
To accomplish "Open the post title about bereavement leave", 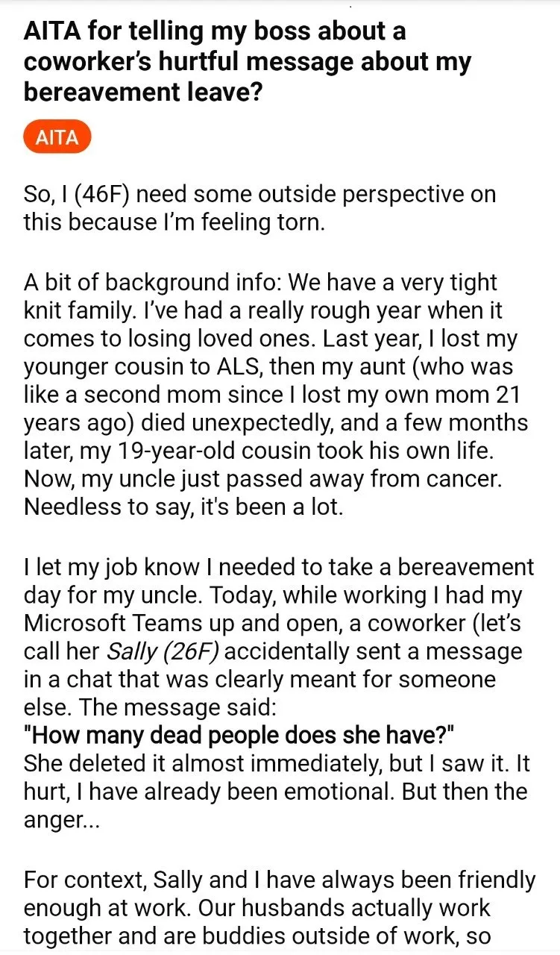I will point(248,63).
